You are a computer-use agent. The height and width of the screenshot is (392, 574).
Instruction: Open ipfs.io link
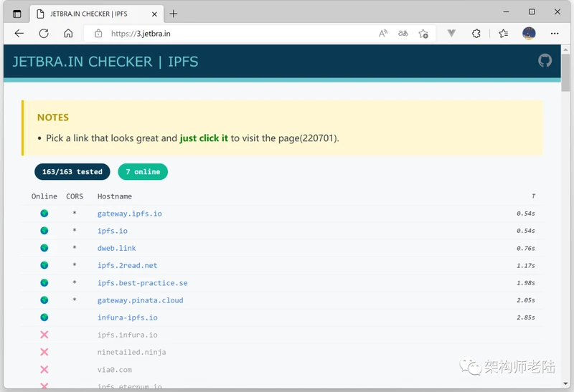click(x=113, y=231)
